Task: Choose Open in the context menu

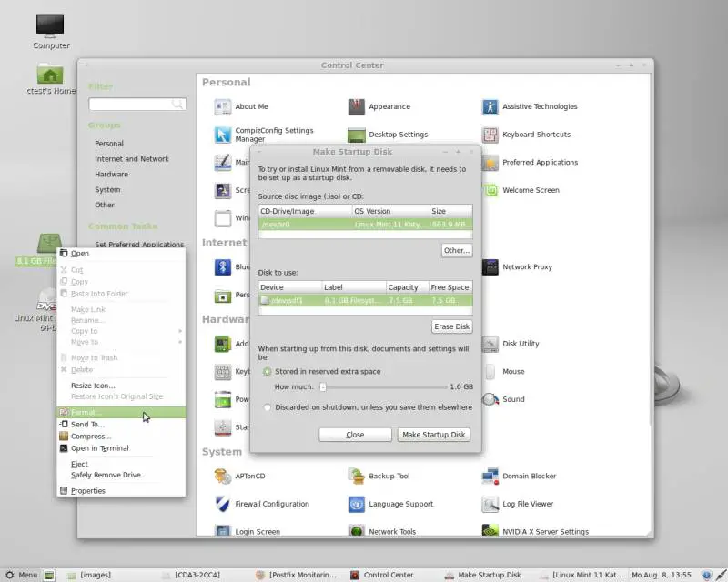Action: (121, 254)
